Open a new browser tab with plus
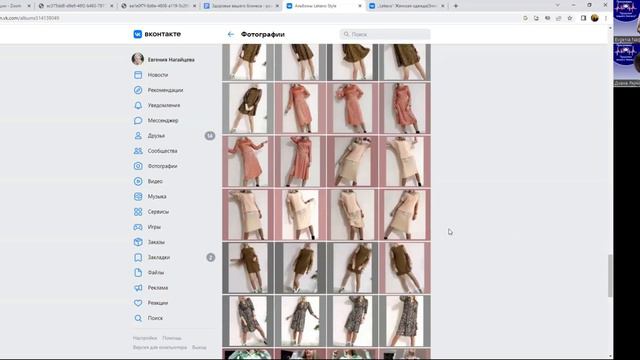 [456, 6]
